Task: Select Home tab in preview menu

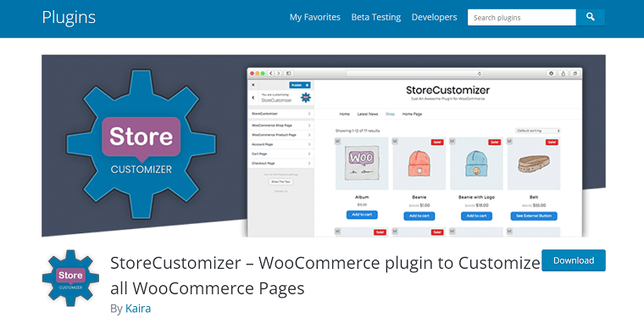Action: click(x=345, y=114)
